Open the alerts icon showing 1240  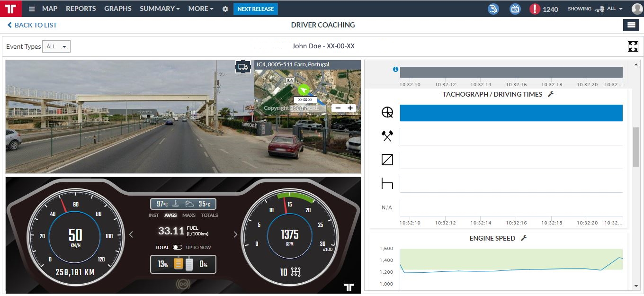point(535,9)
